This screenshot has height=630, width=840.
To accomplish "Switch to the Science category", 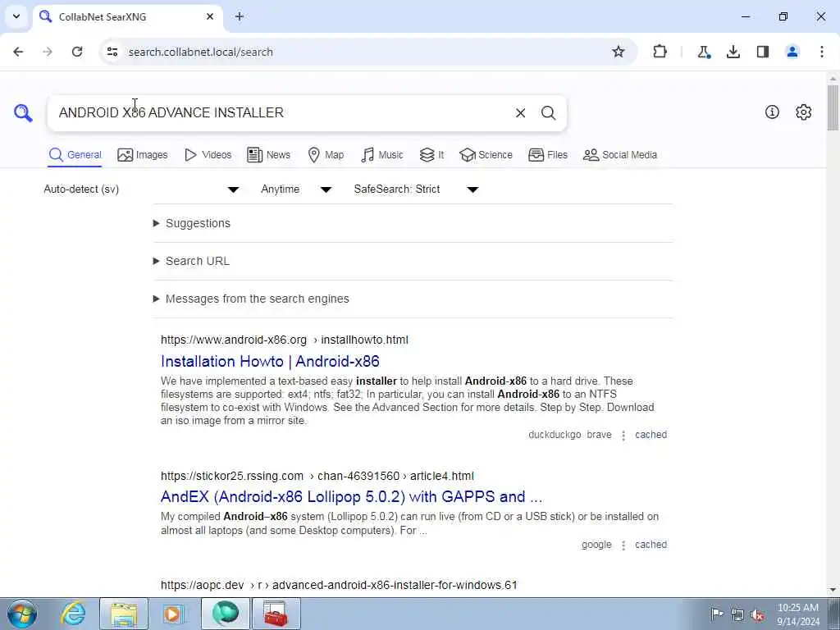I will [486, 155].
